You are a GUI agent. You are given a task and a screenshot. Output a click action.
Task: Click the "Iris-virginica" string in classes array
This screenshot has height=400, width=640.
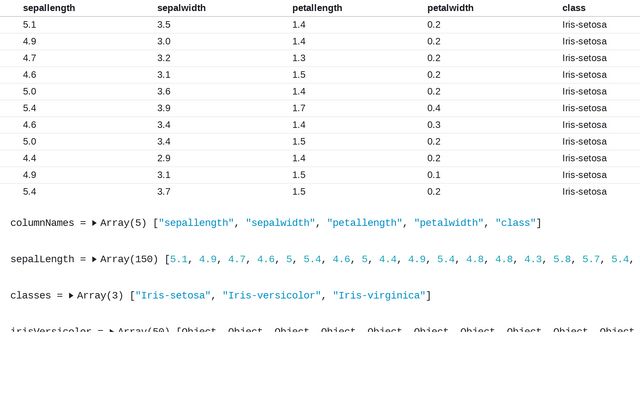click(379, 296)
